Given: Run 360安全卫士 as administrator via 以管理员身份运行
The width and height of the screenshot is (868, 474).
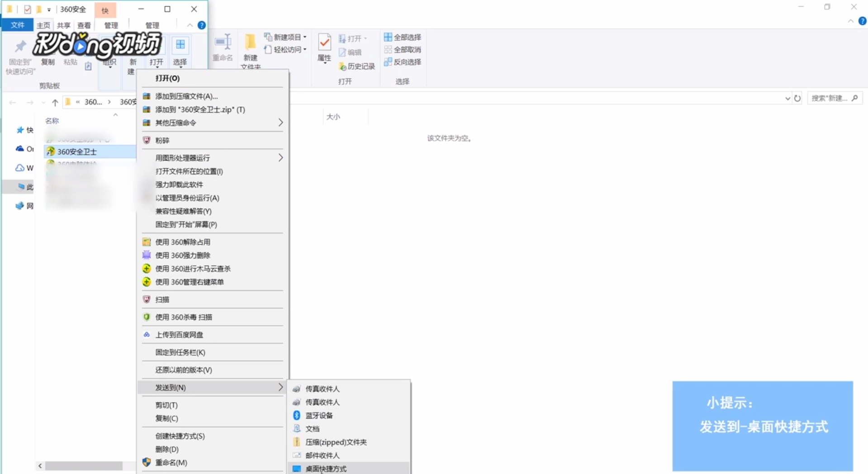Looking at the screenshot, I should (x=187, y=198).
